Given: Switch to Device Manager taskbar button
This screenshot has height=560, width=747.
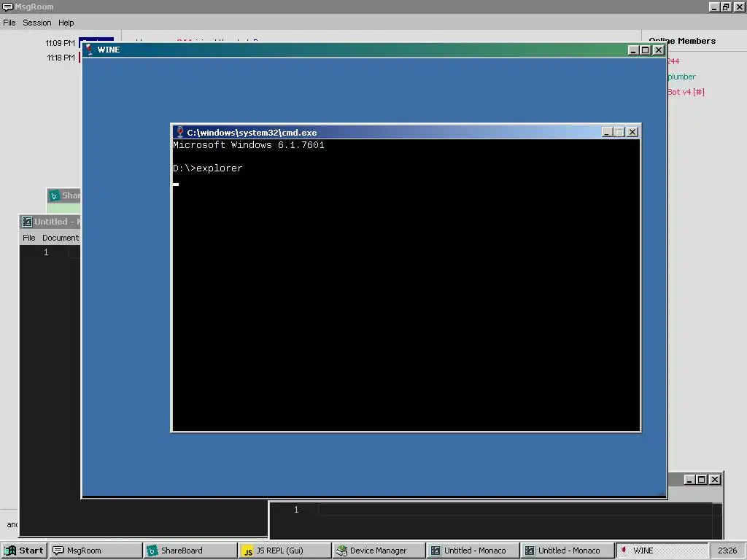Looking at the screenshot, I should pyautogui.click(x=379, y=551).
